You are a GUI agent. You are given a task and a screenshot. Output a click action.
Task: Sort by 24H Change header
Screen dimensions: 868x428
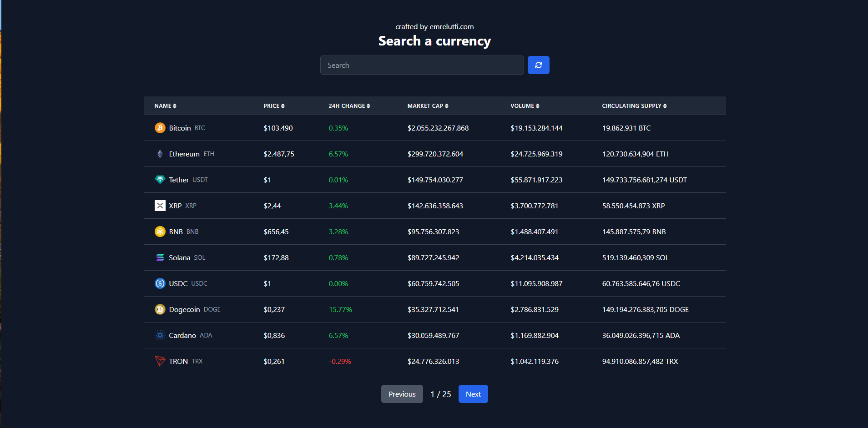pos(349,106)
